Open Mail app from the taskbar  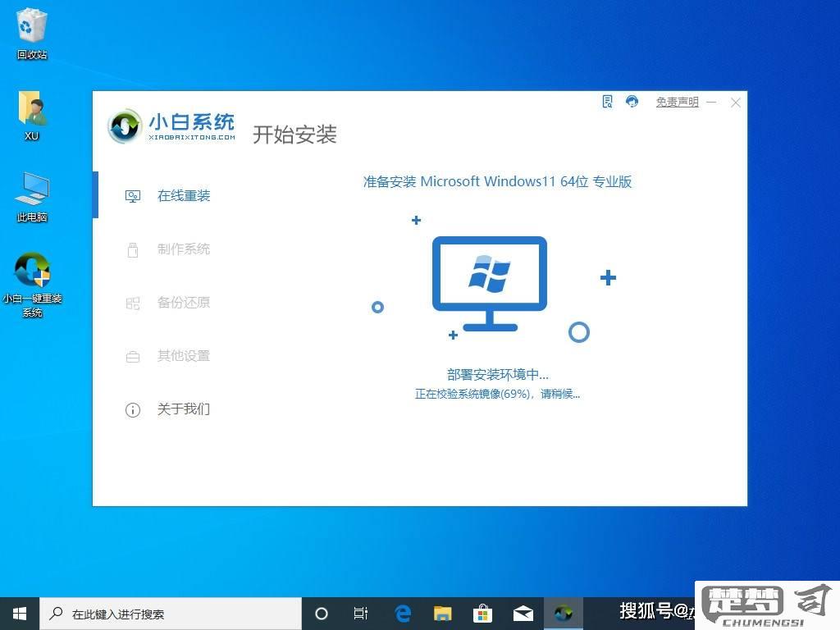[x=523, y=614]
